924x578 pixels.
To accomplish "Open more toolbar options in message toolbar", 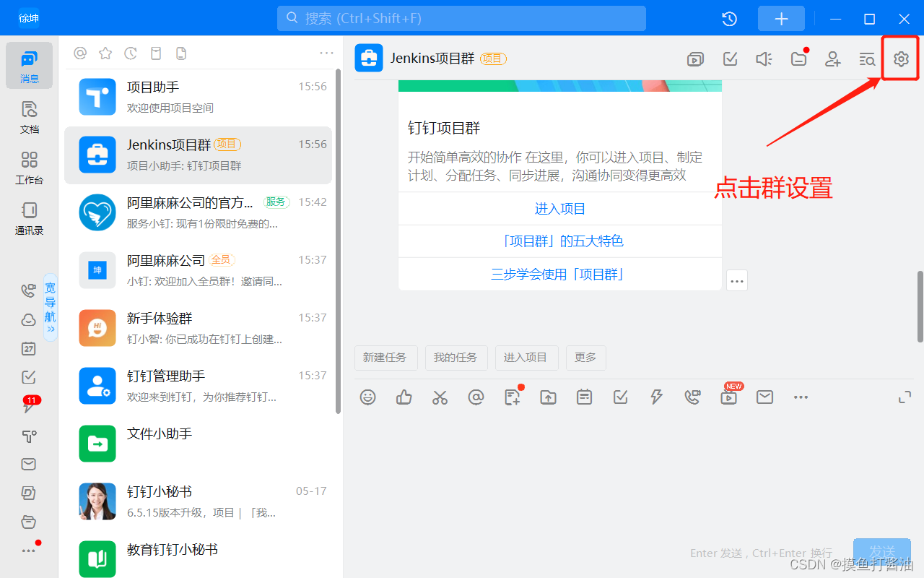I will 801,397.
